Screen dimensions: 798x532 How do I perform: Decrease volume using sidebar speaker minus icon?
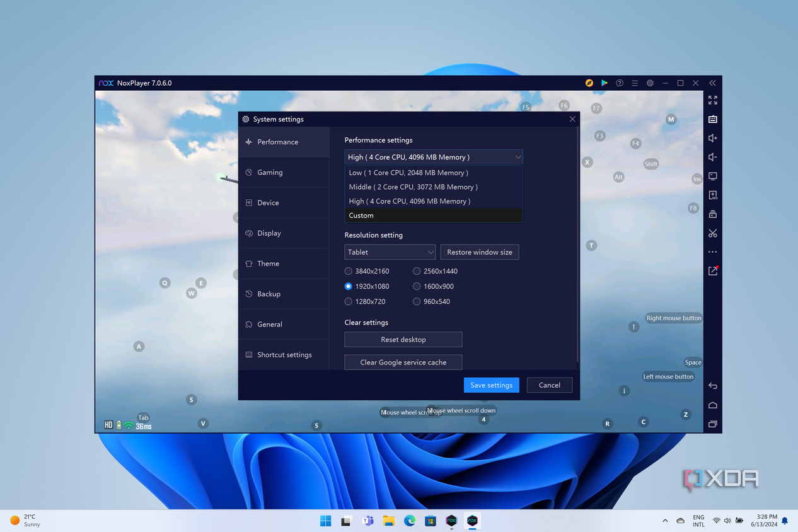(x=712, y=157)
